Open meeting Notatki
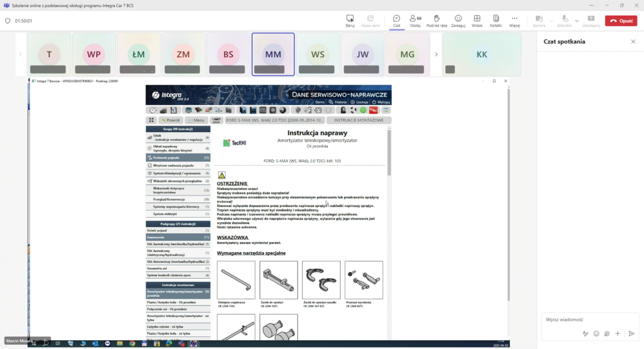Image resolution: width=644 pixels, height=349 pixels. (496, 21)
